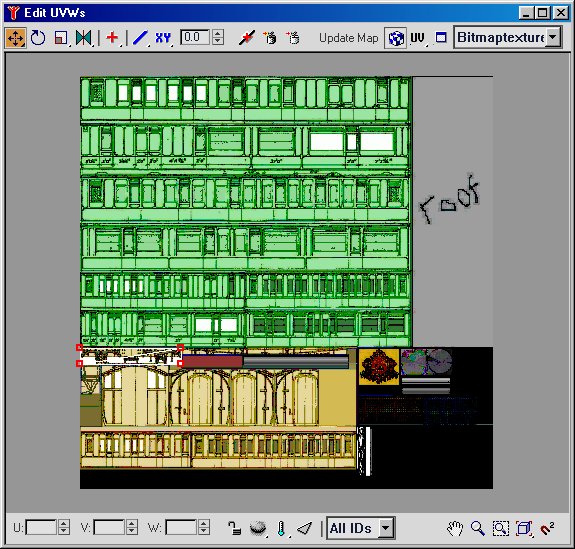575x549 pixels.
Task: Click the Pan hand tool
Action: point(455,528)
